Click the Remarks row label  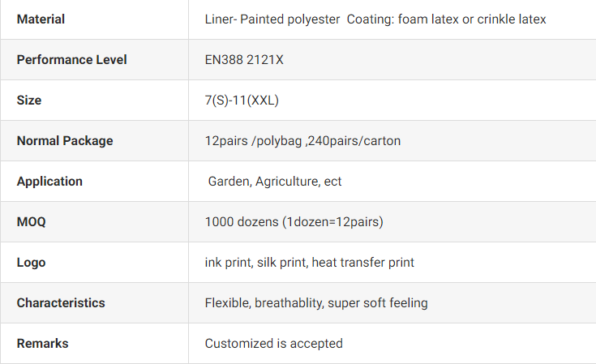[x=42, y=344]
